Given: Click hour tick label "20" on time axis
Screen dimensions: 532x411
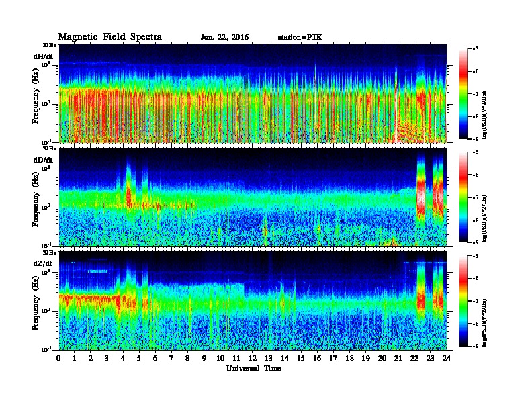Looking at the screenshot, I should pos(382,358).
